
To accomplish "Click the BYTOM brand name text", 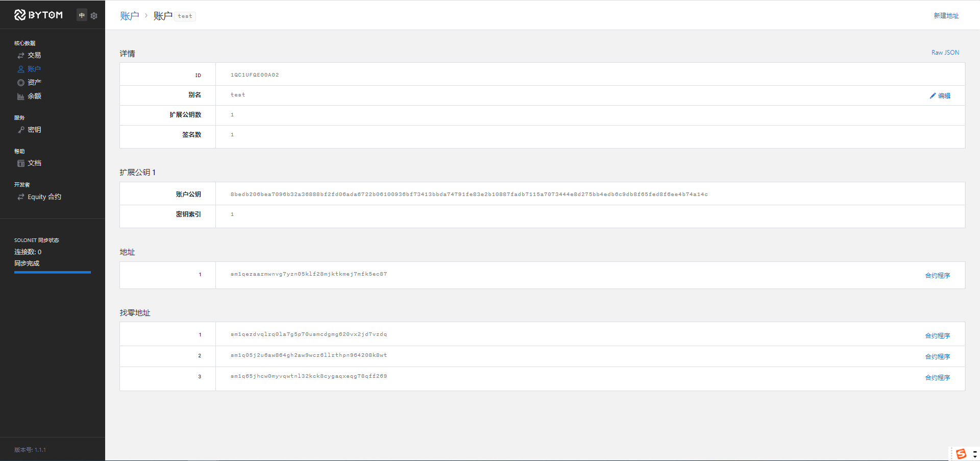I will coord(45,15).
